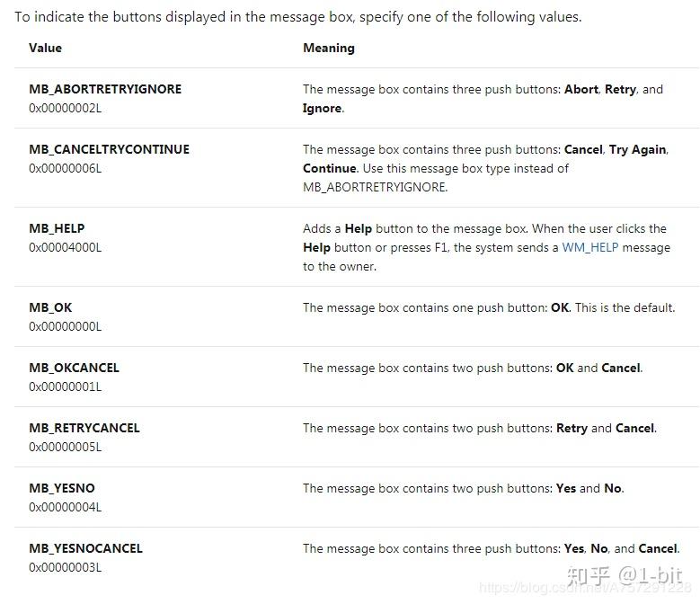Viewport: 700px width, 604px height.
Task: Select the MB_RETRYCANCEL value name
Action: pyautogui.click(x=84, y=428)
